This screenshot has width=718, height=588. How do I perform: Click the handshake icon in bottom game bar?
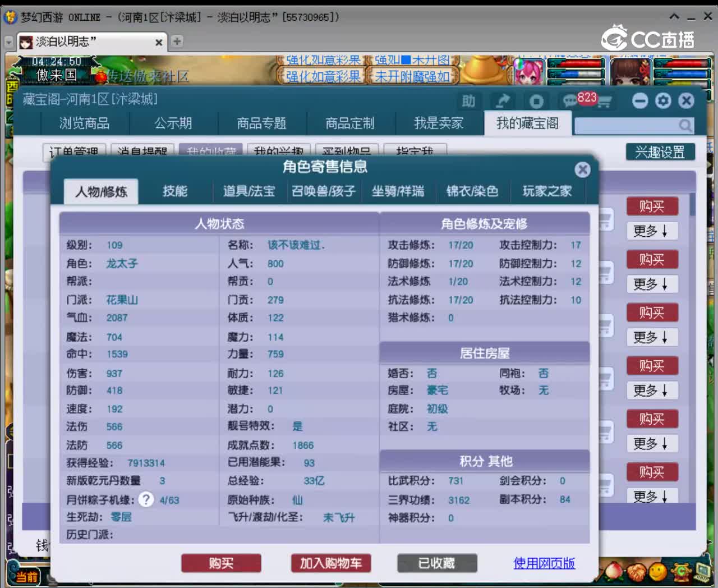636,572
